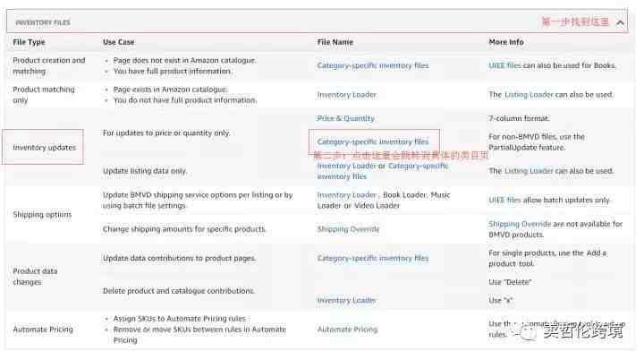This screenshot has height=360, width=644.
Task: Open Category-specific inventory files for product data changes
Action: pyautogui.click(x=372, y=258)
